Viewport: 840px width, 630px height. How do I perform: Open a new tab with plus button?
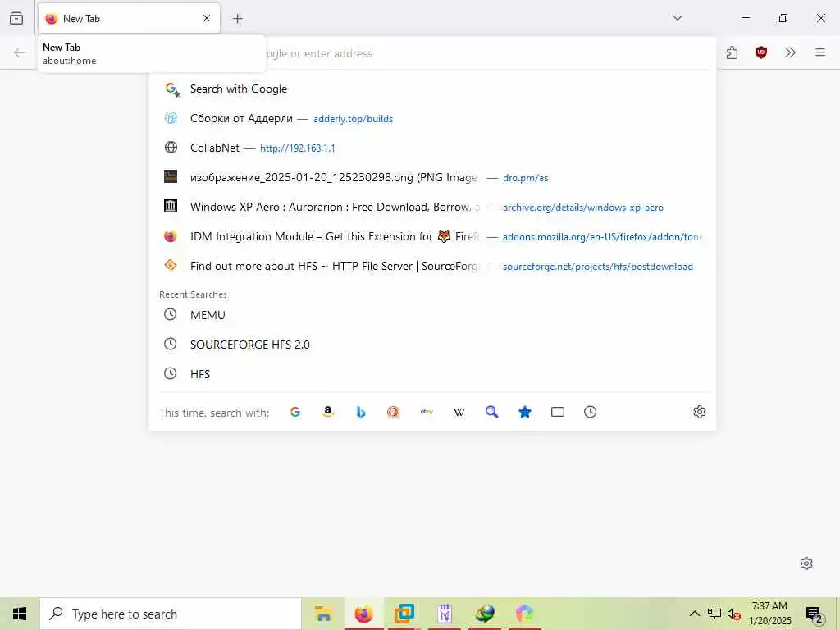[238, 19]
